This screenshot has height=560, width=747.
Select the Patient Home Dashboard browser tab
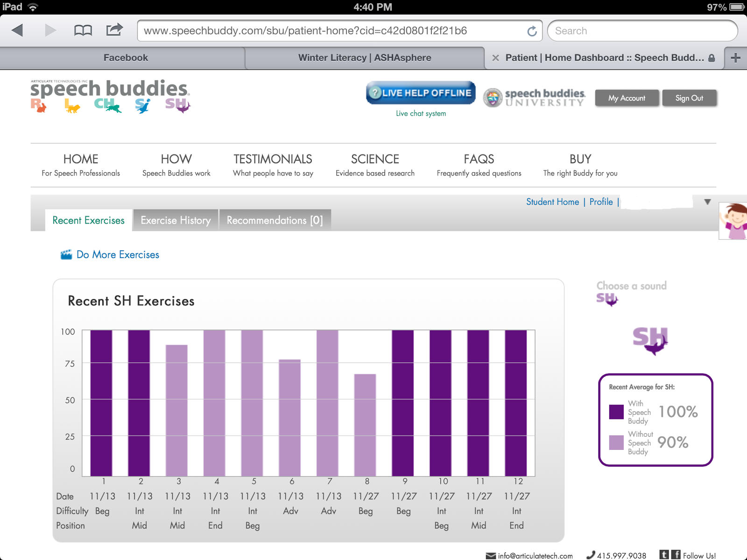604,58
